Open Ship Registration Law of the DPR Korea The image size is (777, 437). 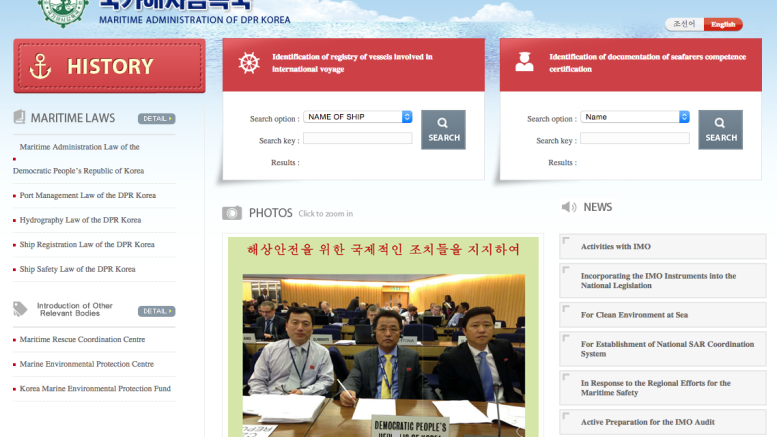(x=87, y=244)
